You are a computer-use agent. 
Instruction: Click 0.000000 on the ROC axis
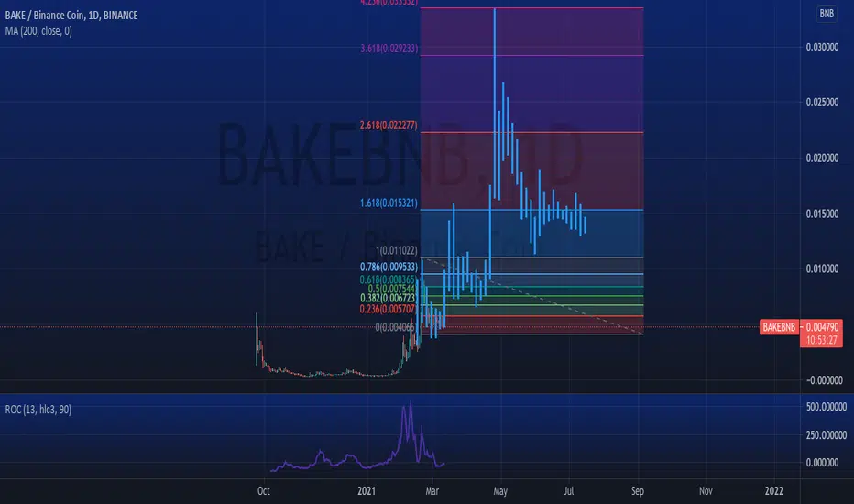822,463
